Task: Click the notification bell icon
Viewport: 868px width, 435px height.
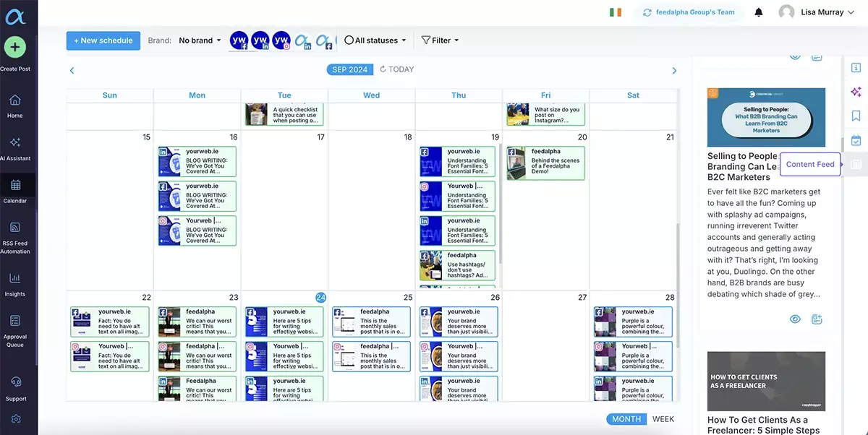Action: [759, 12]
